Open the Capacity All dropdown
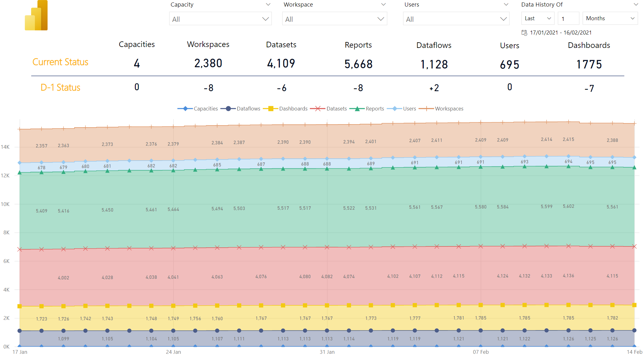 [220, 19]
